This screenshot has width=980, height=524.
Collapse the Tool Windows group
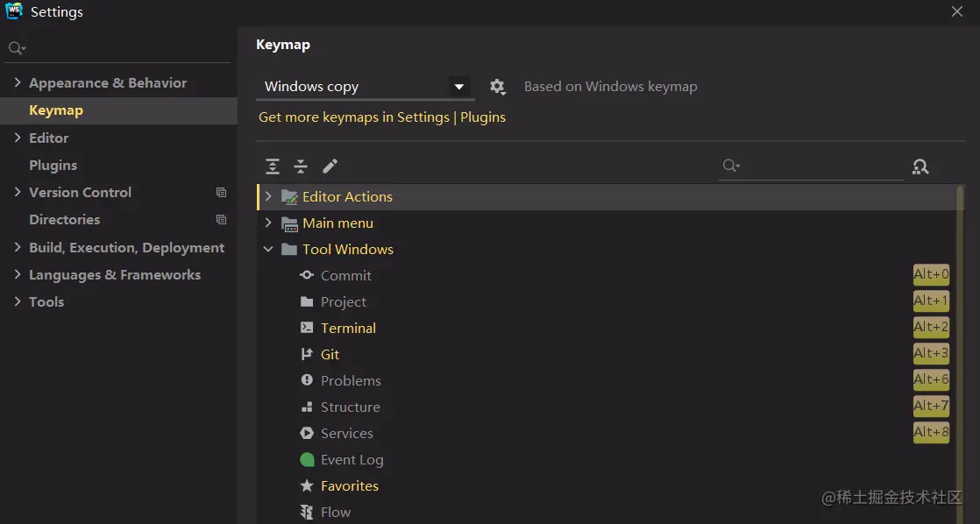[268, 250]
